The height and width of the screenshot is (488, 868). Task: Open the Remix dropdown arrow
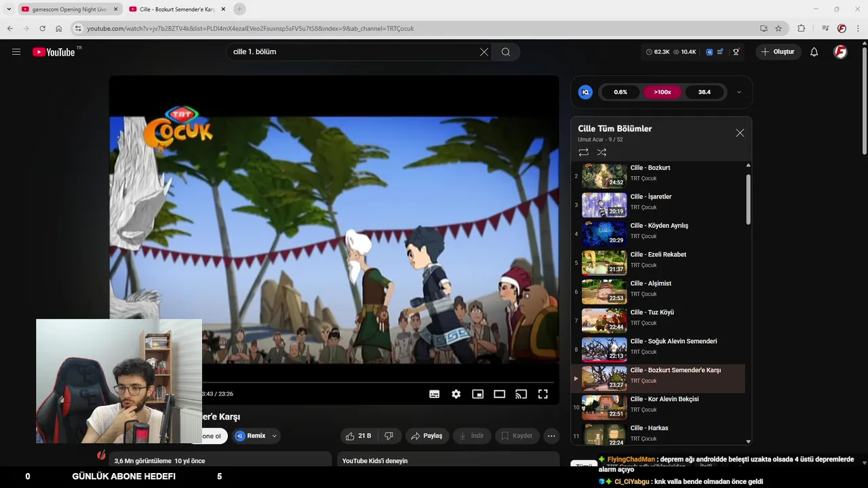275,436
